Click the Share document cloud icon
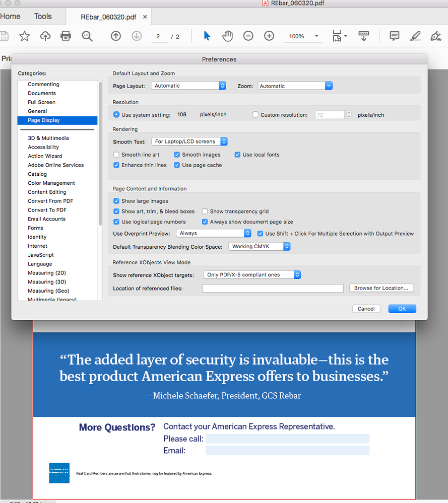The width and height of the screenshot is (448, 503). pos(44,36)
